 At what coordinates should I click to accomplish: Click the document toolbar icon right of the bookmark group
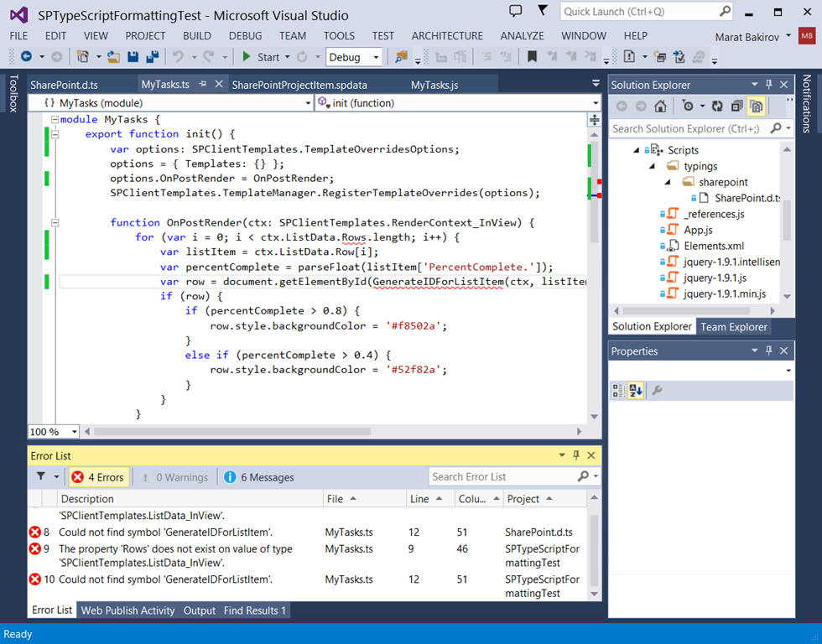629,56
